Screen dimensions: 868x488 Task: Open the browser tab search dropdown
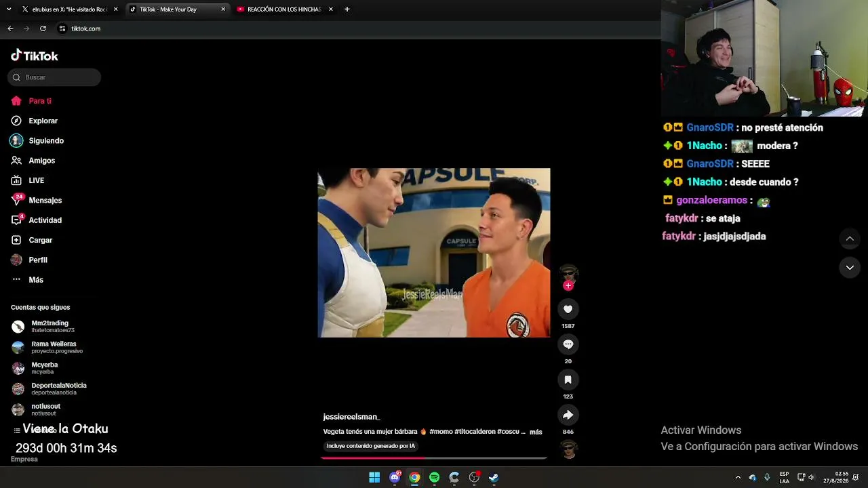click(x=9, y=9)
